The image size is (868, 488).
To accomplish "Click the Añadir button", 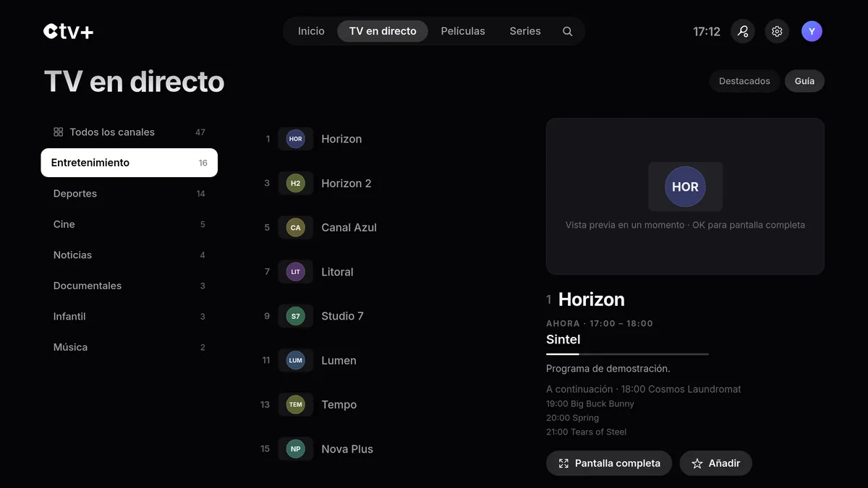I will (x=715, y=463).
